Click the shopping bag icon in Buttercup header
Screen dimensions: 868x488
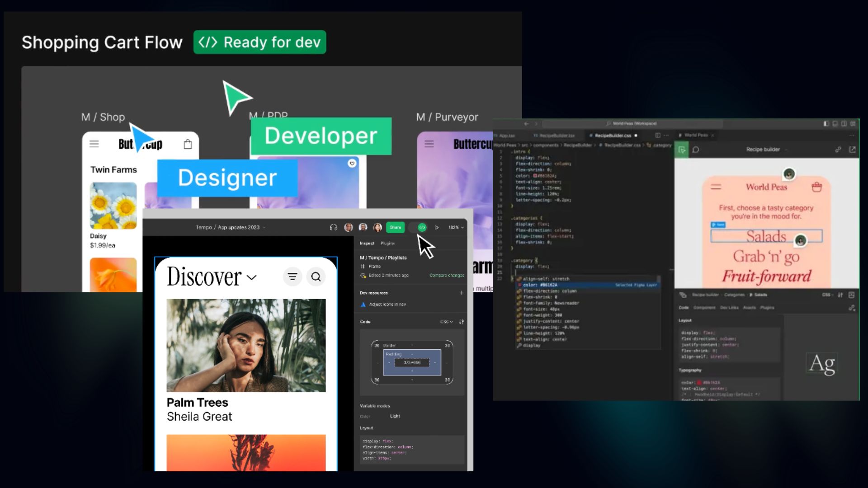tap(188, 144)
